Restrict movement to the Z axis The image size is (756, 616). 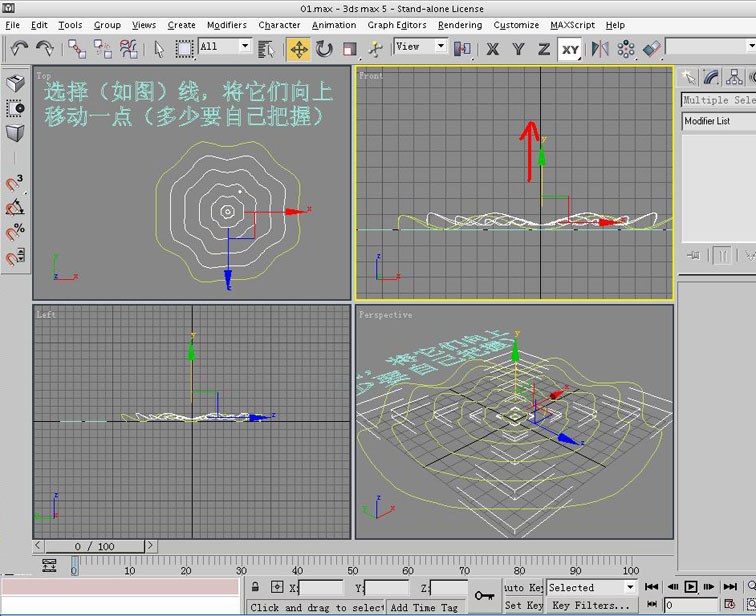tap(544, 49)
